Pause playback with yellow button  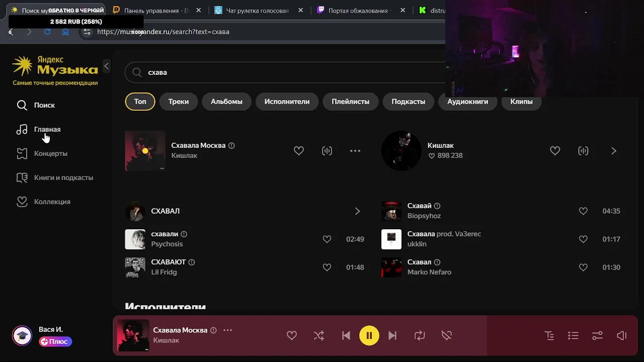369,335
